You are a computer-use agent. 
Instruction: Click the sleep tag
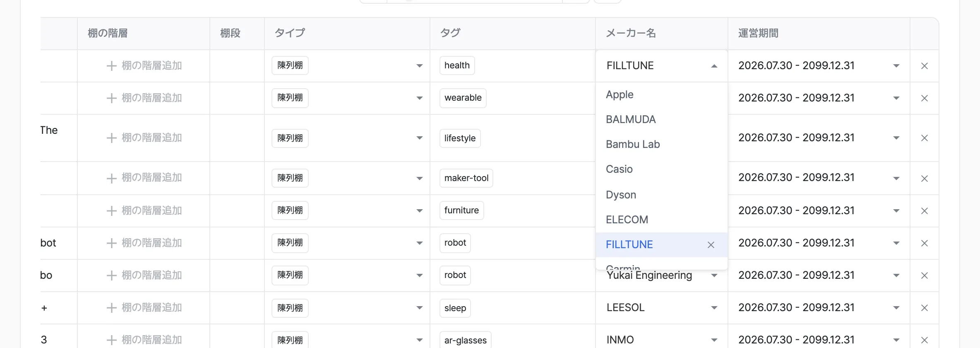[455, 308]
